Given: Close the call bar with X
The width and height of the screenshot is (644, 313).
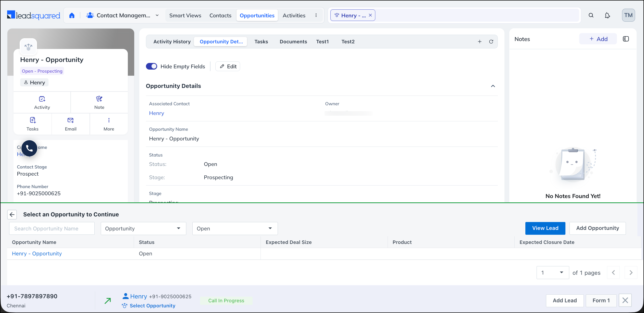Looking at the screenshot, I should pos(625,301).
